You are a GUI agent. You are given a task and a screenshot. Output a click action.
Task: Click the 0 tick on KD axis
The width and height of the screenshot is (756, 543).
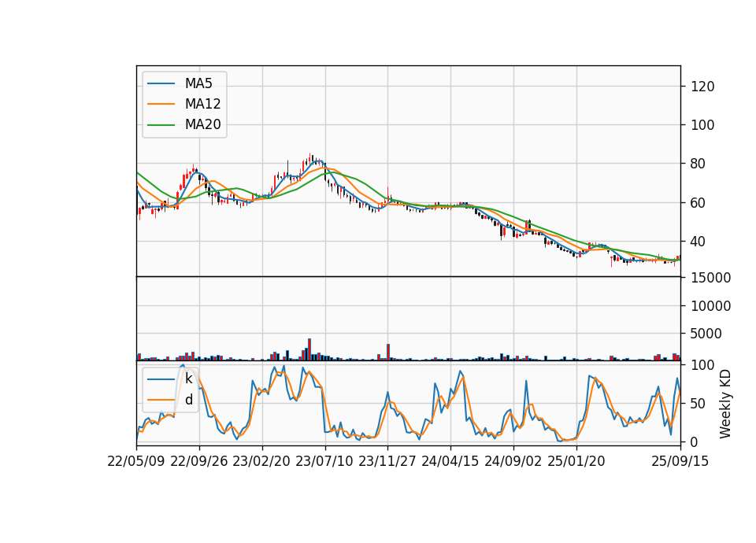tap(695, 441)
